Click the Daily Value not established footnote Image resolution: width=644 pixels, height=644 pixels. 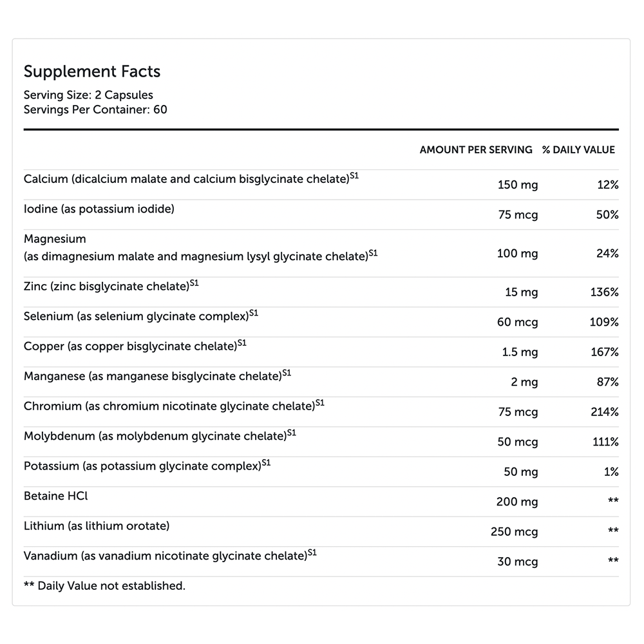104,586
